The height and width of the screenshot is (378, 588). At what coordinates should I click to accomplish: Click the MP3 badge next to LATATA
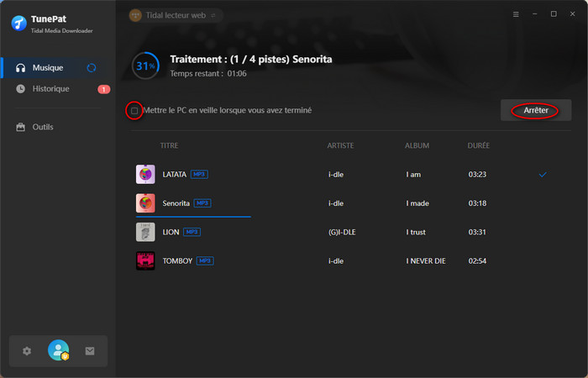[x=199, y=175]
